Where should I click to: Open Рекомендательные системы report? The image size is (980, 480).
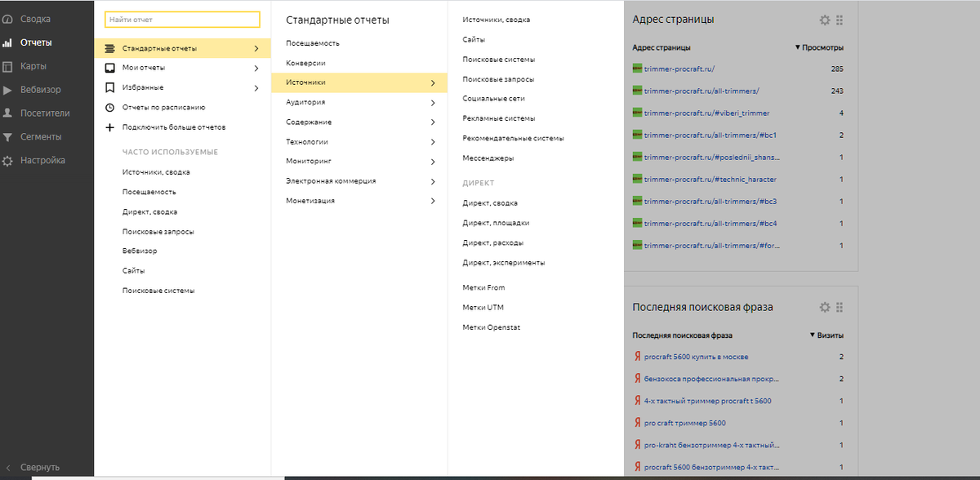click(x=513, y=138)
